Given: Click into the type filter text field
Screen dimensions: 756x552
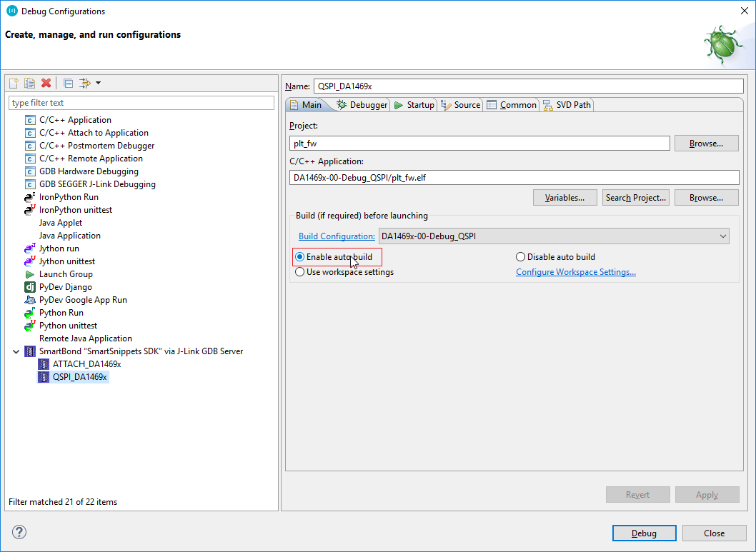Looking at the screenshot, I should pyautogui.click(x=141, y=103).
